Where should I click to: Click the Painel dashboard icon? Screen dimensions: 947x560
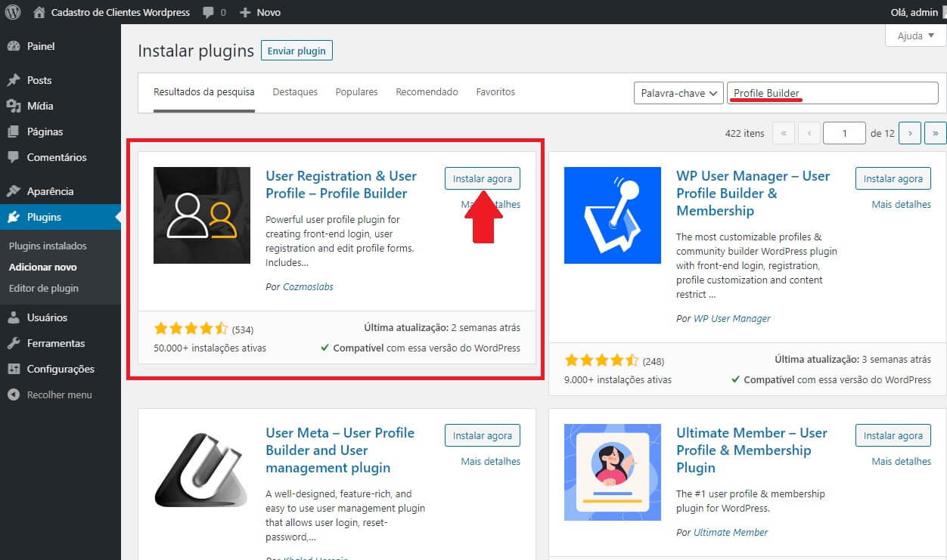click(x=13, y=46)
